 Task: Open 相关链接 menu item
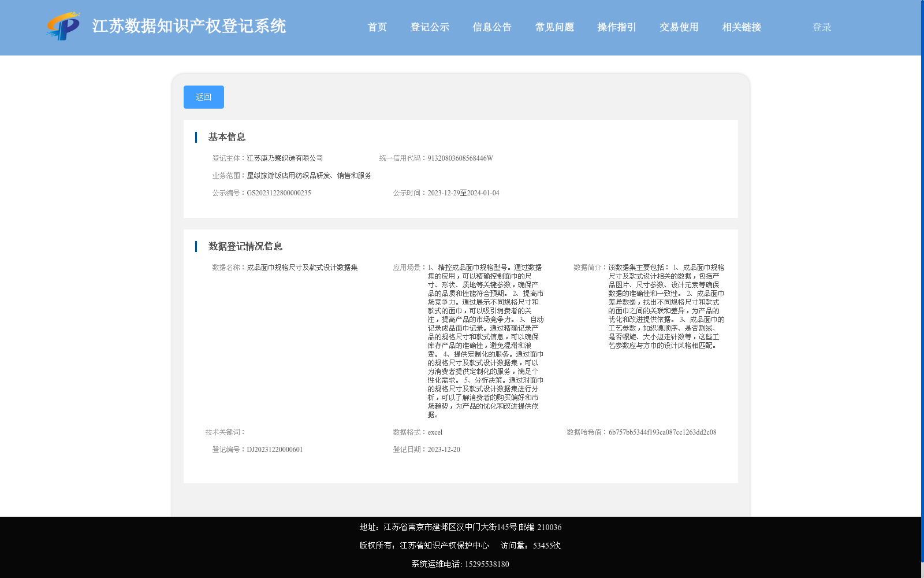[742, 27]
